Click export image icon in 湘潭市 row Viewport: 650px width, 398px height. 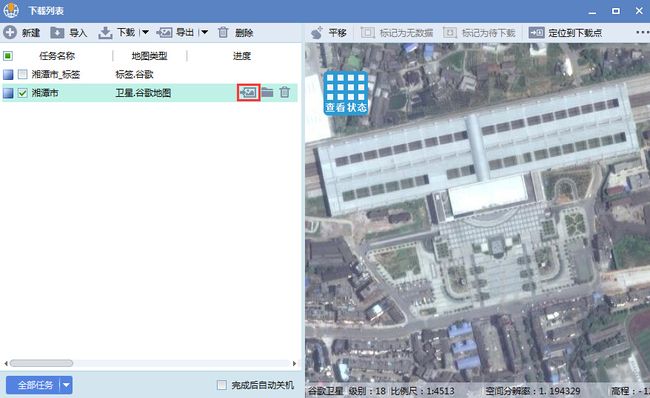click(x=248, y=92)
